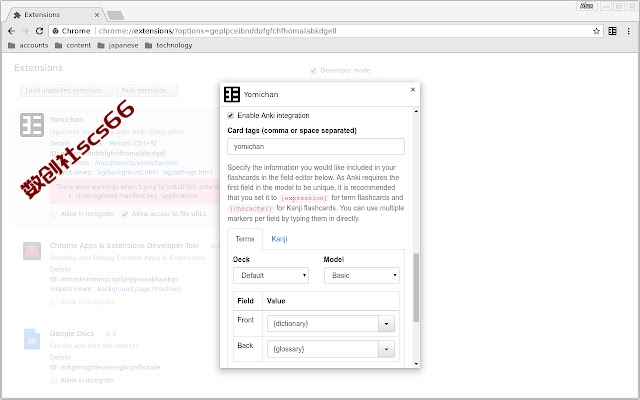Click the Front field value input

323,324
